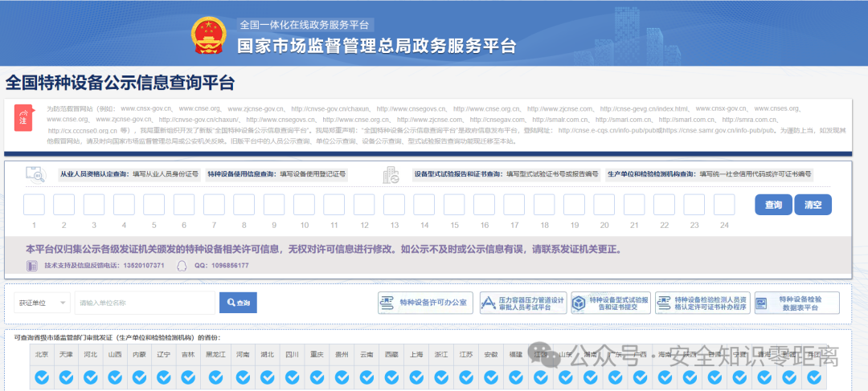The width and height of the screenshot is (868, 391).
Task: Click the 请输入单位名称 input field
Action: click(x=145, y=303)
